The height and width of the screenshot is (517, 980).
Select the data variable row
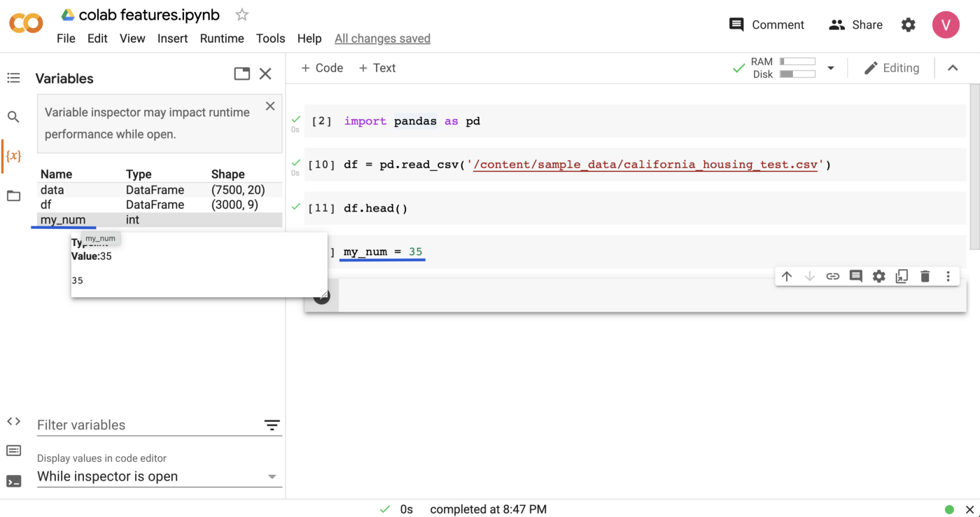coord(160,190)
